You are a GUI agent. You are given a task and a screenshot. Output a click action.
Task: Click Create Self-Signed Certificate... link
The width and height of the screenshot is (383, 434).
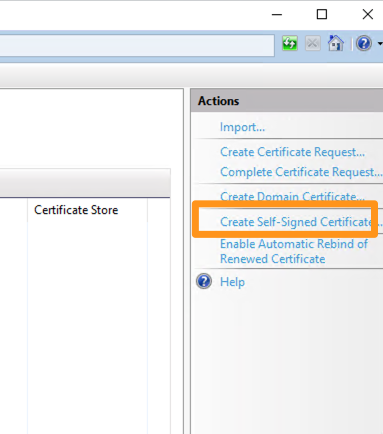click(301, 222)
